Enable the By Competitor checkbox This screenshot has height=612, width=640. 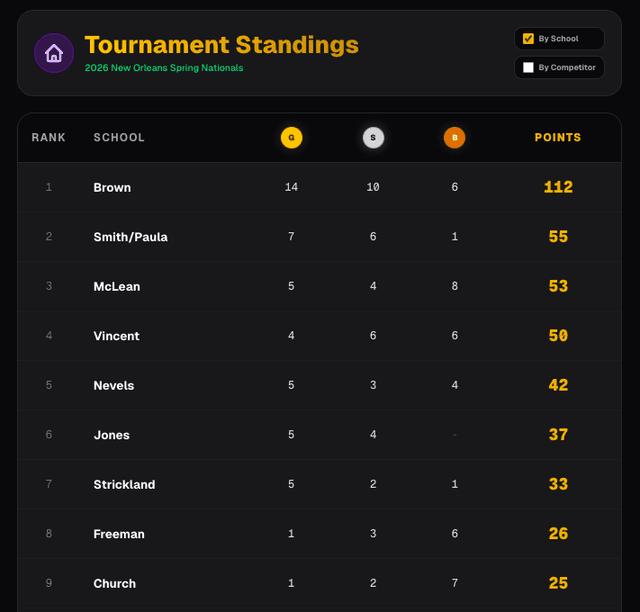529,68
